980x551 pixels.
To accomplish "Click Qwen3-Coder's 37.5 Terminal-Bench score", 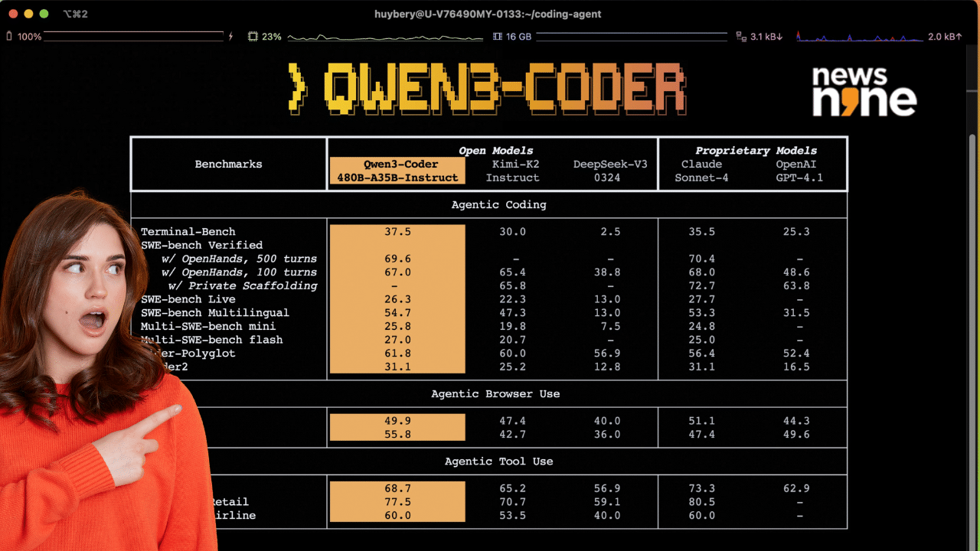I will (397, 231).
